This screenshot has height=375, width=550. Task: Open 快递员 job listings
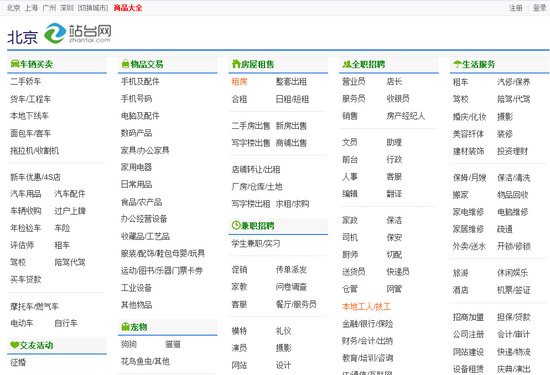pyautogui.click(x=398, y=272)
